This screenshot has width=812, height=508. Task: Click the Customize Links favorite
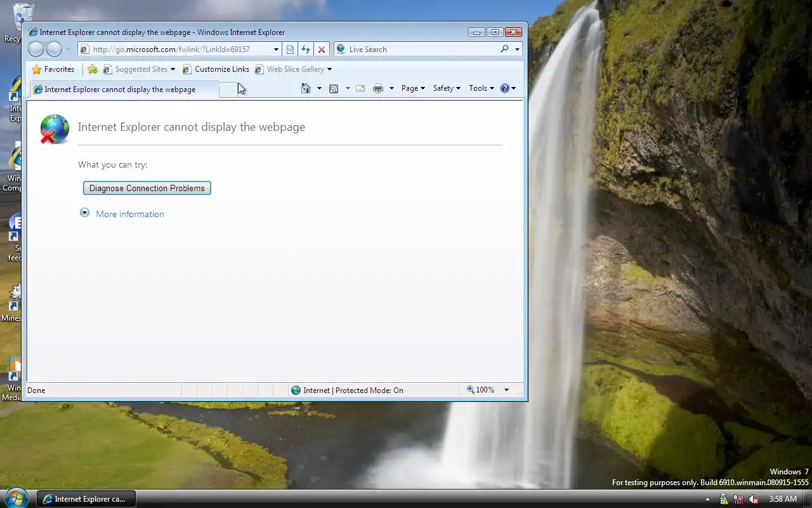pyautogui.click(x=216, y=69)
